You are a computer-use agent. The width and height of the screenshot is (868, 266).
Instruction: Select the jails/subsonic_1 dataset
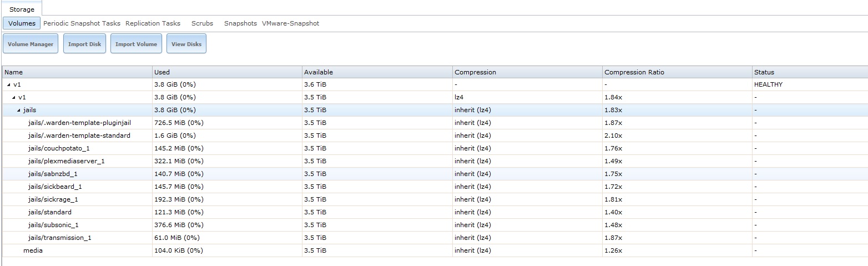pyautogui.click(x=435, y=225)
